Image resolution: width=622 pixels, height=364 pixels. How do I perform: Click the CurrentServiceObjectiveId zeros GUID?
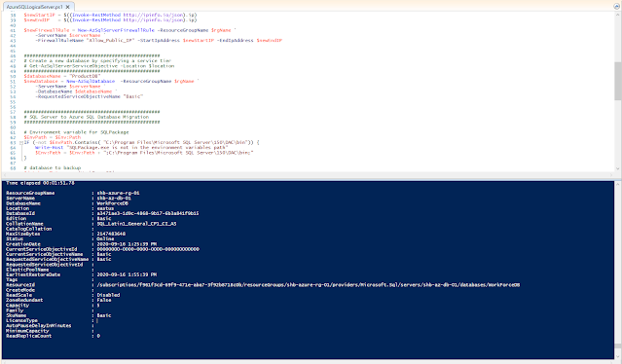pyautogui.click(x=148, y=249)
